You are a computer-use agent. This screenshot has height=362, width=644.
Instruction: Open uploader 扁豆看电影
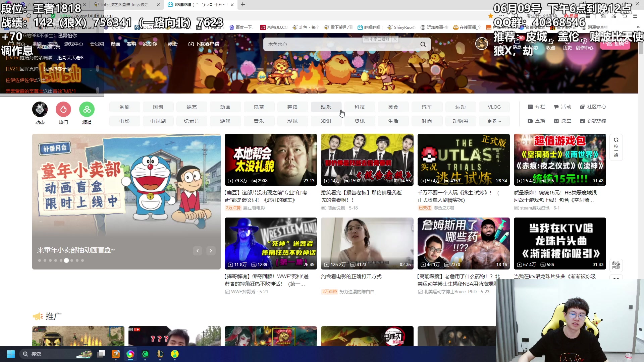click(x=254, y=208)
